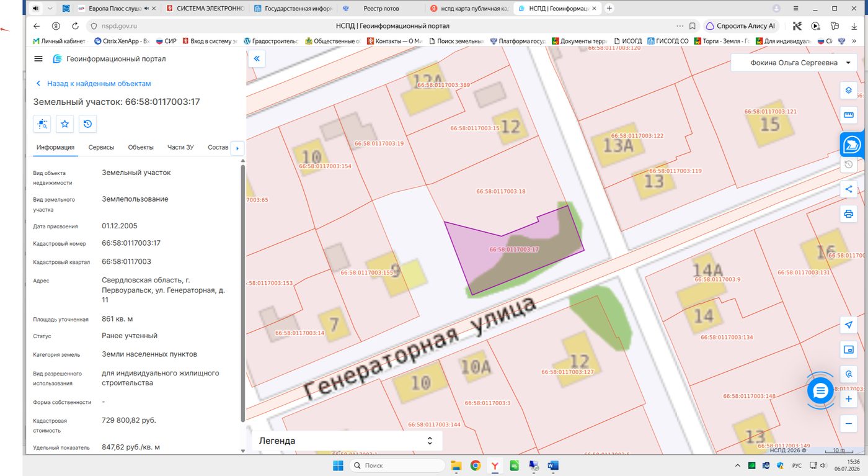Image resolution: width=868 pixels, height=476 pixels.
Task: Click parcel label 66:58:0117003:18 on map
Action: (x=501, y=191)
